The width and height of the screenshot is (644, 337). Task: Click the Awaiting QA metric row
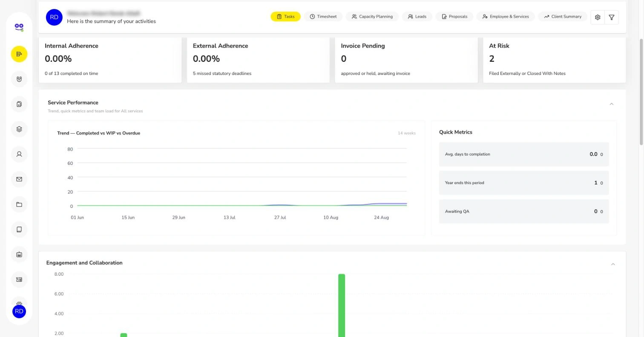[524, 211]
